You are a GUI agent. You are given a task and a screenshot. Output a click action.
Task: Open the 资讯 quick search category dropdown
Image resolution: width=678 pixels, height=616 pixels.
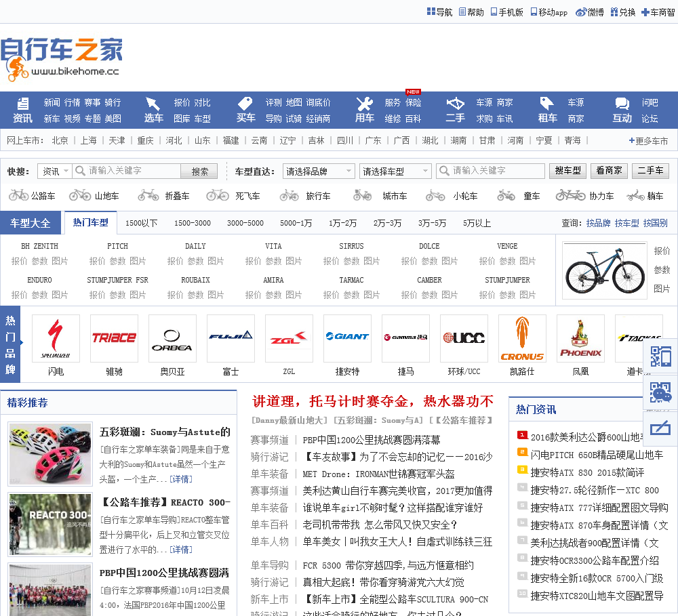click(54, 171)
